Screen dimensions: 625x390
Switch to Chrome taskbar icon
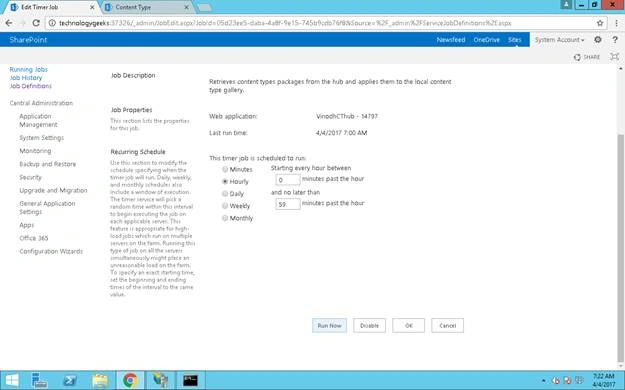pyautogui.click(x=130, y=380)
